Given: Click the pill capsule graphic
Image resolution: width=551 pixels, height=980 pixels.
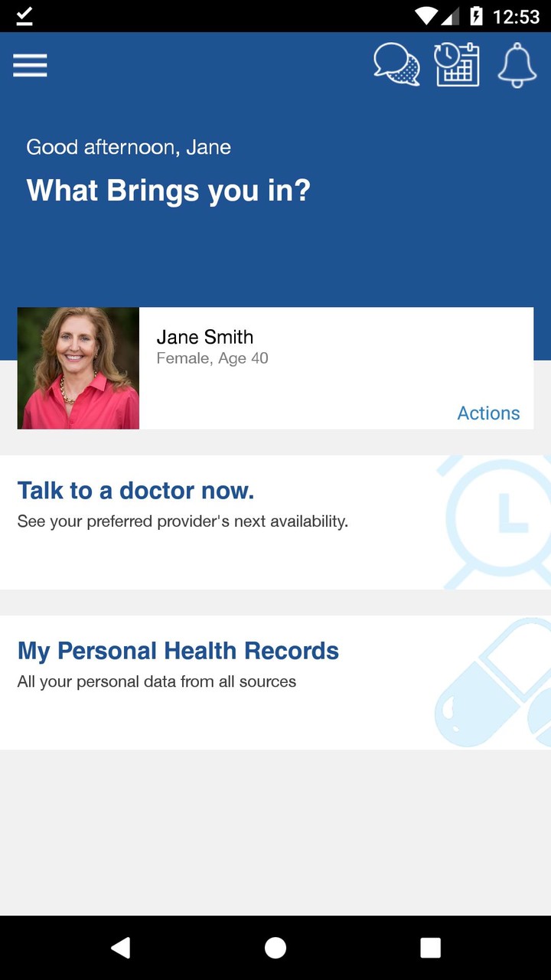Looking at the screenshot, I should click(x=494, y=683).
